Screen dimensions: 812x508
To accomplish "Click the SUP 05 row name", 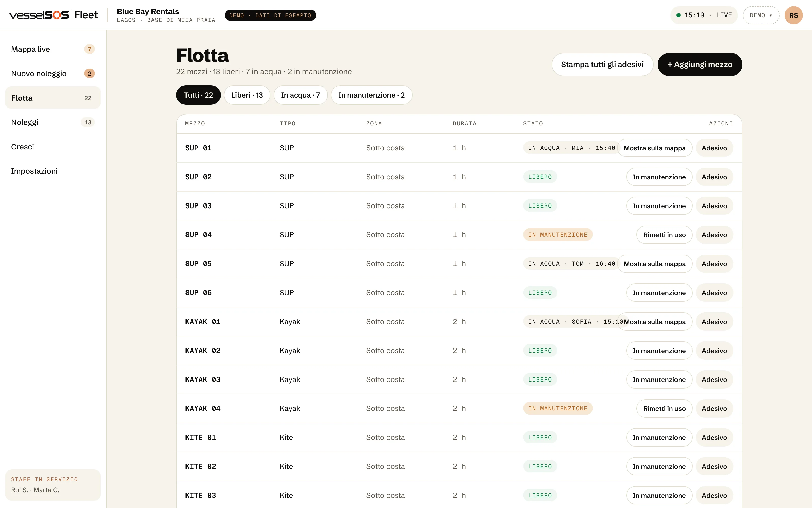I will pos(198,264).
